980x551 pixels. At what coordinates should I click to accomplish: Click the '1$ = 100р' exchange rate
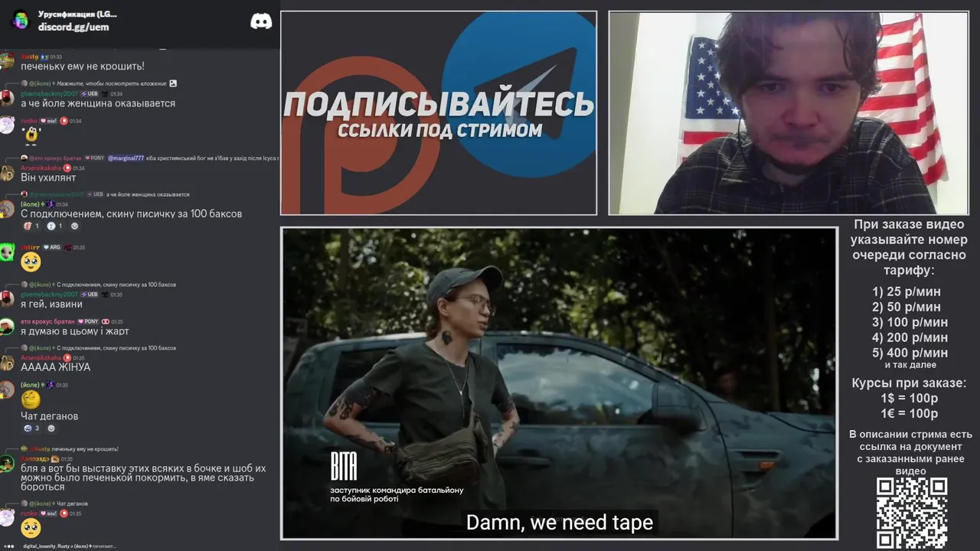click(x=909, y=399)
